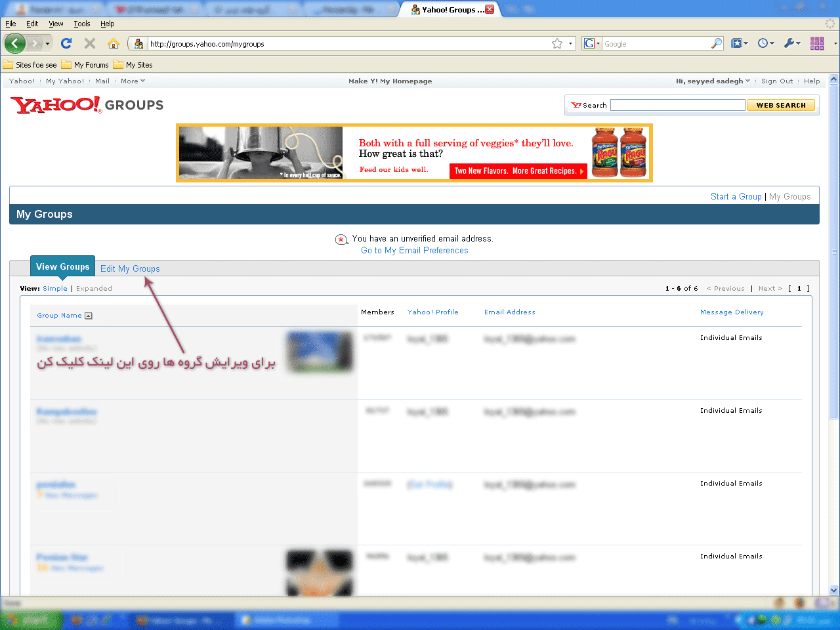Screen dimensions: 840x630
Task: Bookmark this page with the star icon
Action: pyautogui.click(x=557, y=43)
